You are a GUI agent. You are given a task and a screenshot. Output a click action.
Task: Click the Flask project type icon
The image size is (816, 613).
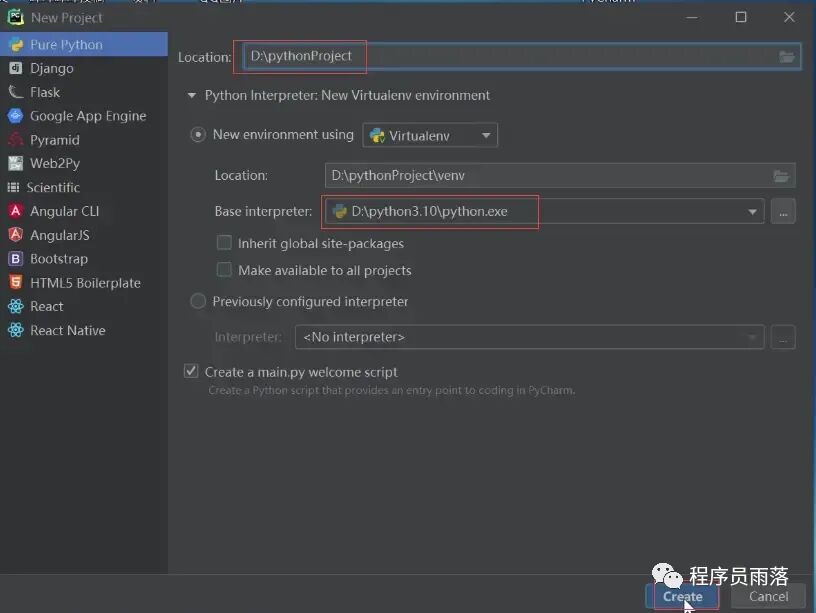click(x=16, y=92)
